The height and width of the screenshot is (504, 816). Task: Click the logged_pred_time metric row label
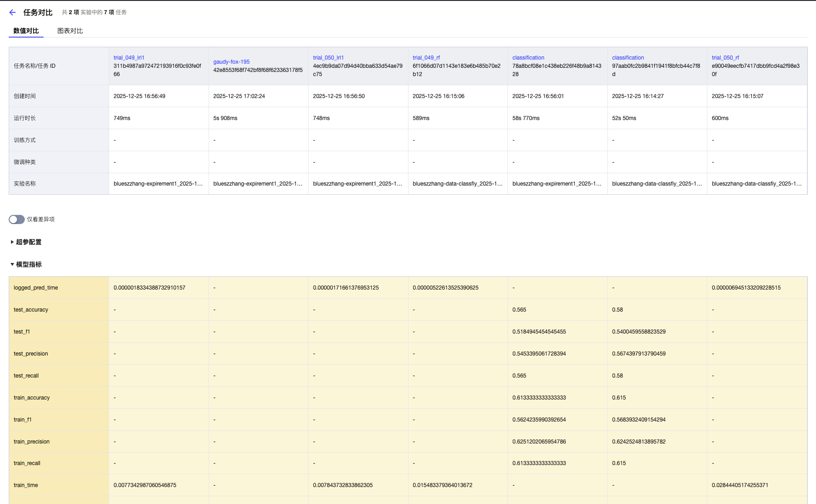(x=36, y=288)
